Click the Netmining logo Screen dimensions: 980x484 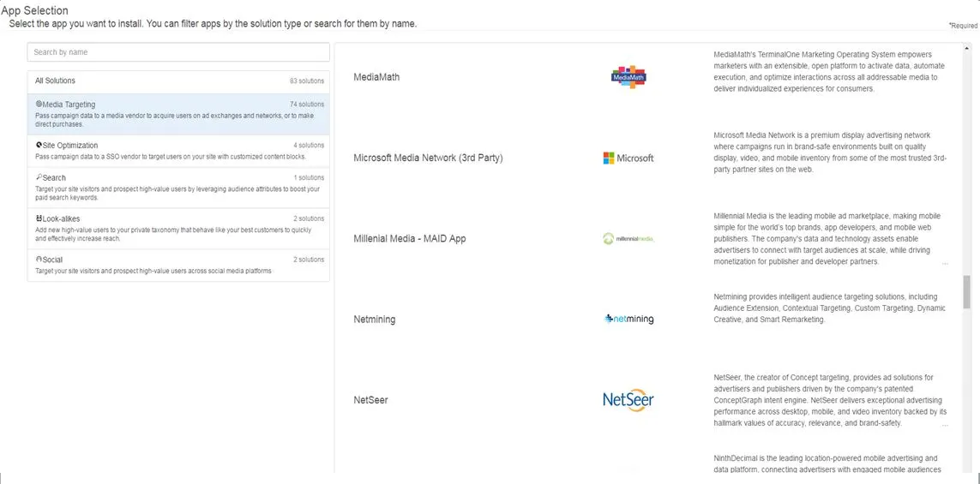pyautogui.click(x=628, y=320)
